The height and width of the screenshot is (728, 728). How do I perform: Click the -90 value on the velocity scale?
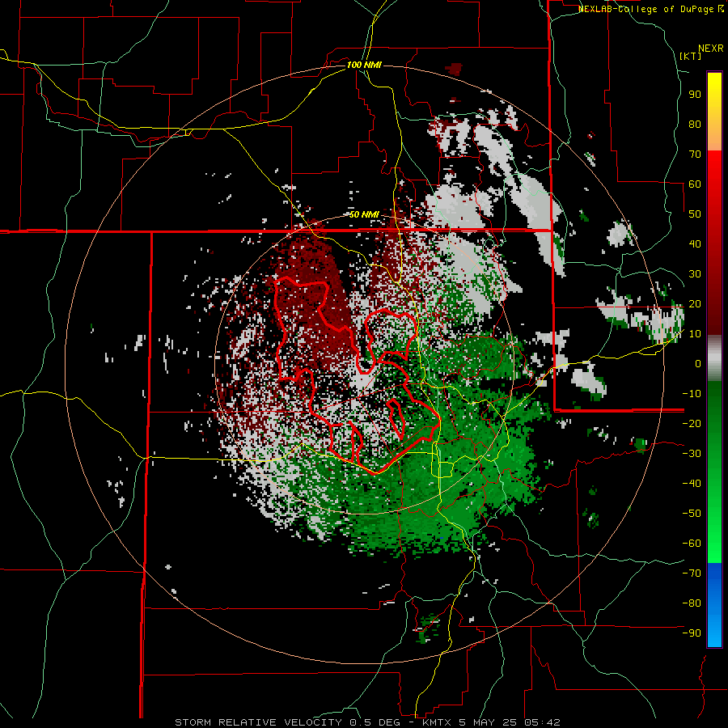(x=692, y=633)
